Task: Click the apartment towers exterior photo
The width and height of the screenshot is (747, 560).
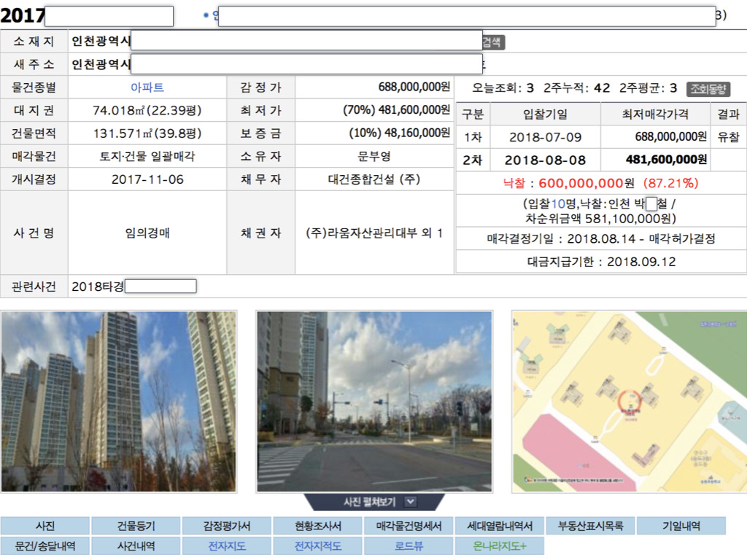Action: point(119,401)
